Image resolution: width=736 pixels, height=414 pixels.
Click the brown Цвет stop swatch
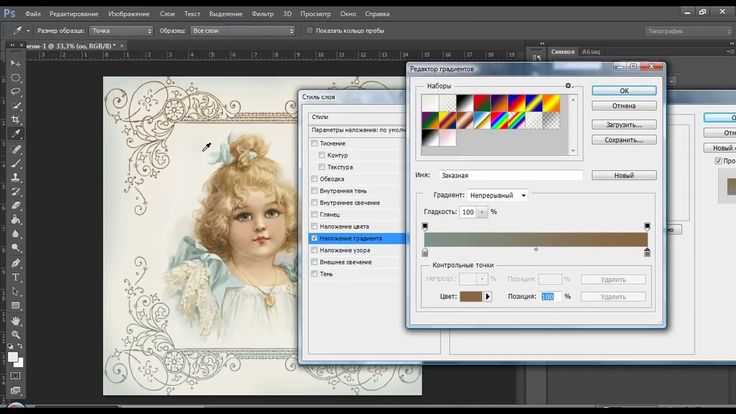[471, 297]
